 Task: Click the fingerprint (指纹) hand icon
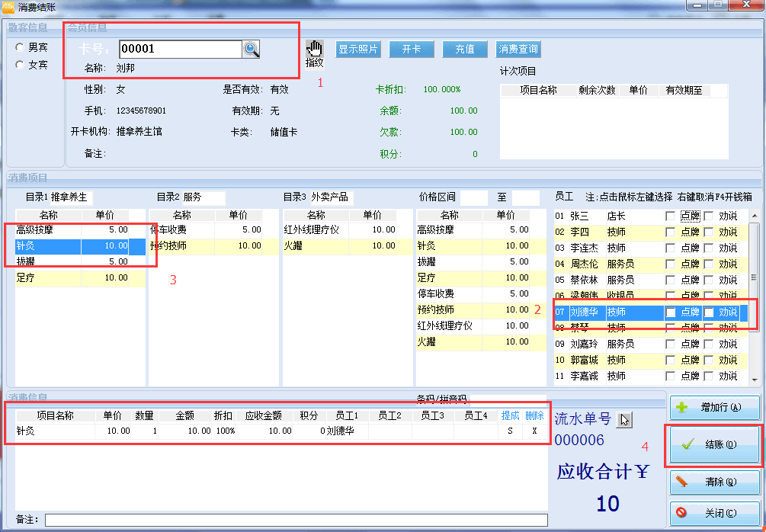[315, 49]
